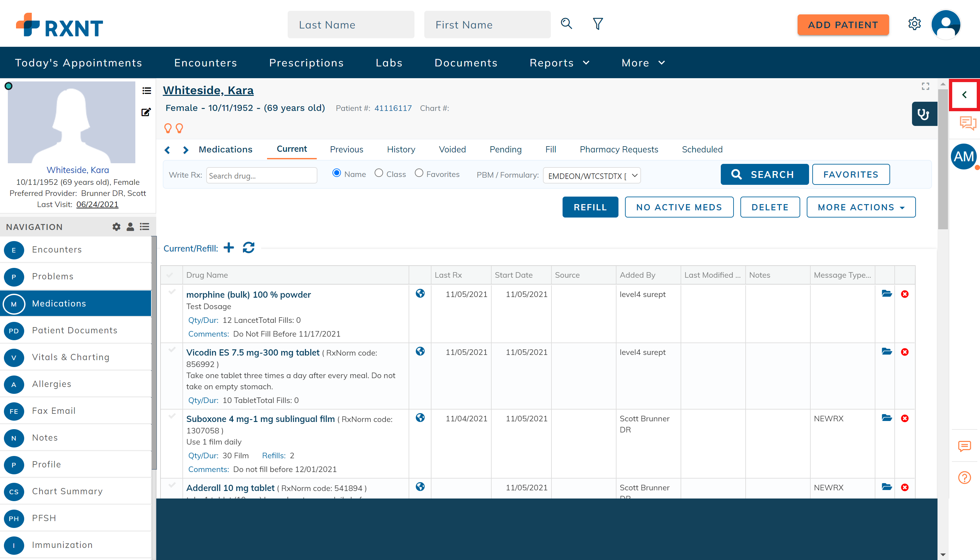Click the AM user badge
The height and width of the screenshot is (560, 980).
[964, 157]
